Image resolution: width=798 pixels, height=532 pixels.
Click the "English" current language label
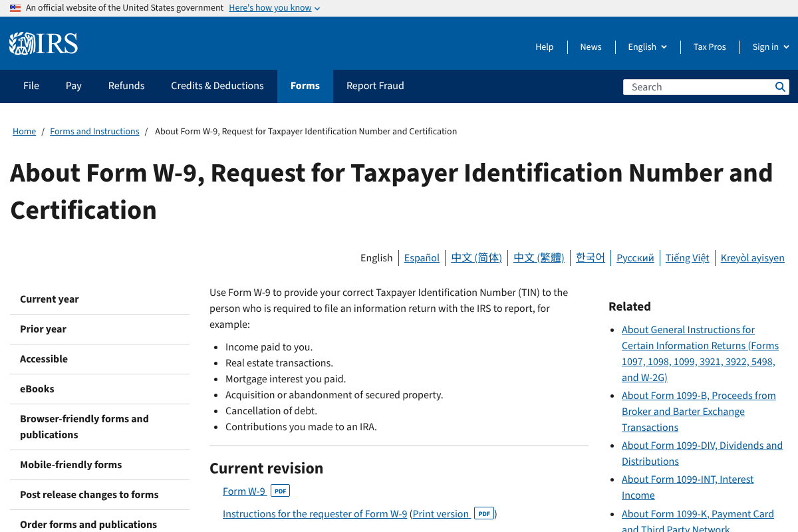tap(376, 258)
